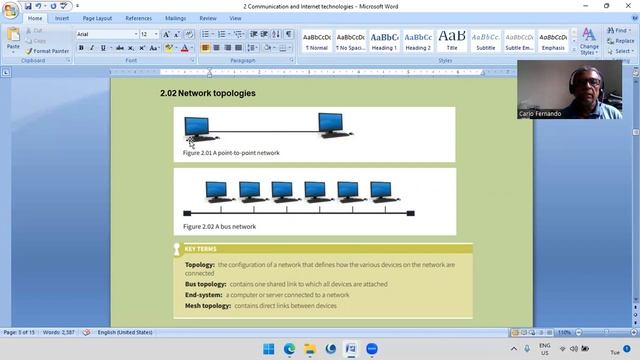Expand Numbering list dropdown
Image resolution: width=640 pixels, height=360 pixels.
(x=229, y=34)
